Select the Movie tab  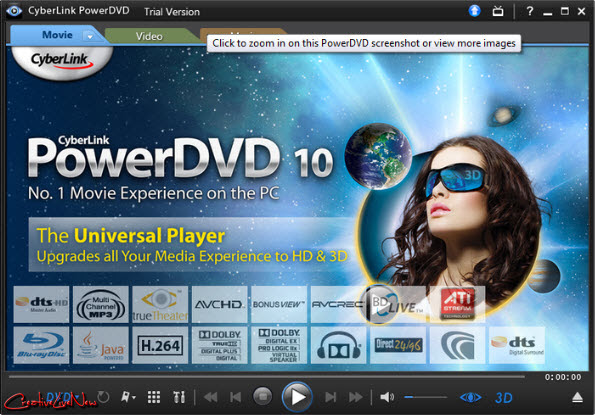click(x=57, y=35)
